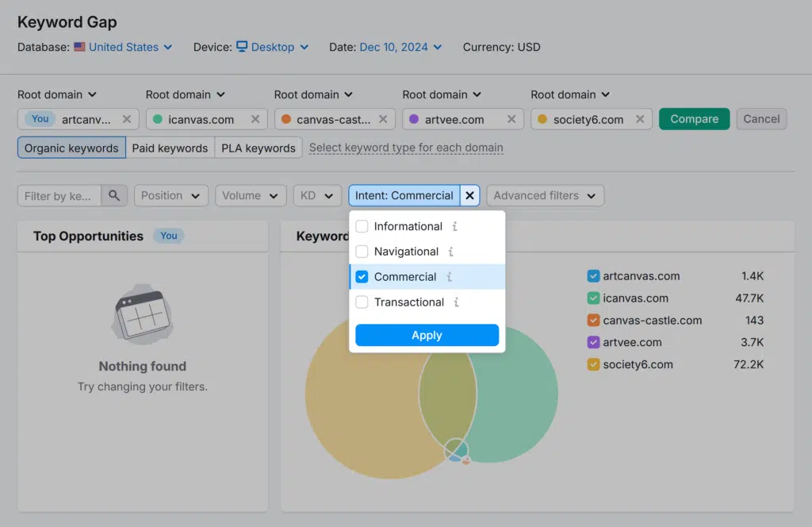
Task: Delete society6.com domain via its X icon
Action: pyautogui.click(x=640, y=119)
